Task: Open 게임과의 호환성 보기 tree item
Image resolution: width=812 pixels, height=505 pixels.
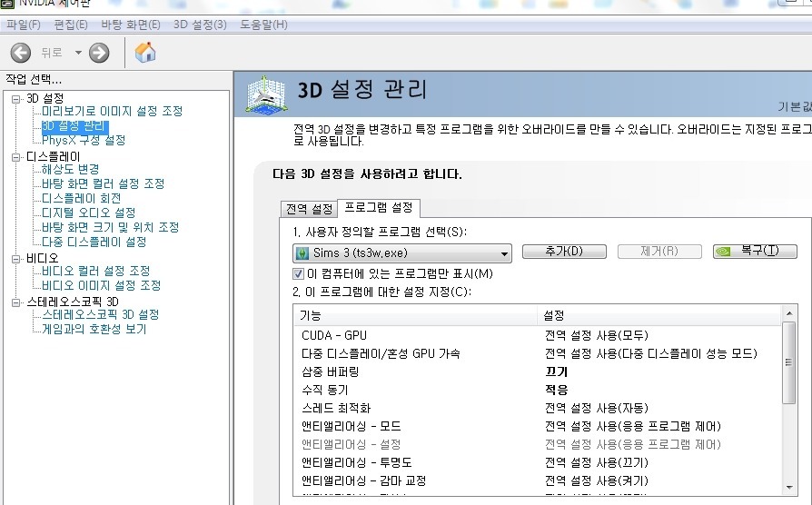Action: tap(94, 329)
